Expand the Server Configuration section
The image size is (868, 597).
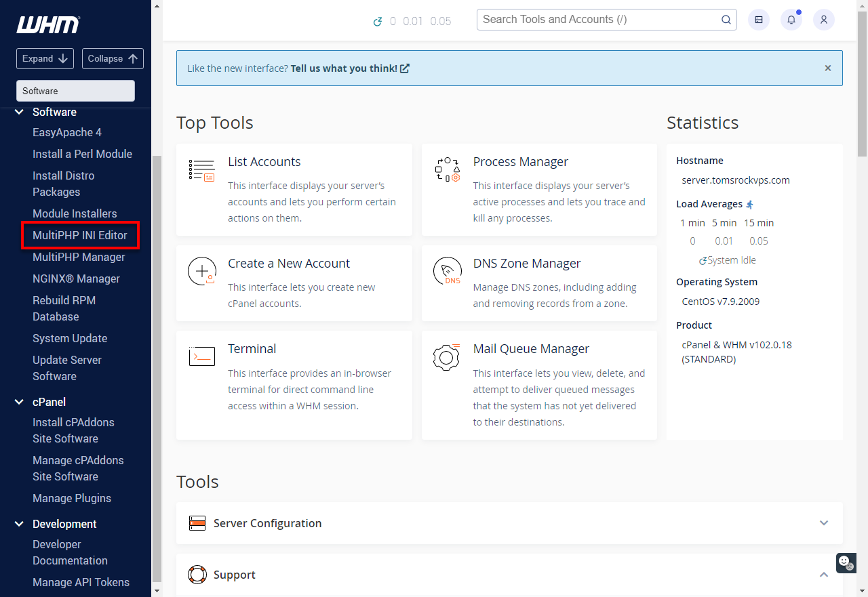824,523
